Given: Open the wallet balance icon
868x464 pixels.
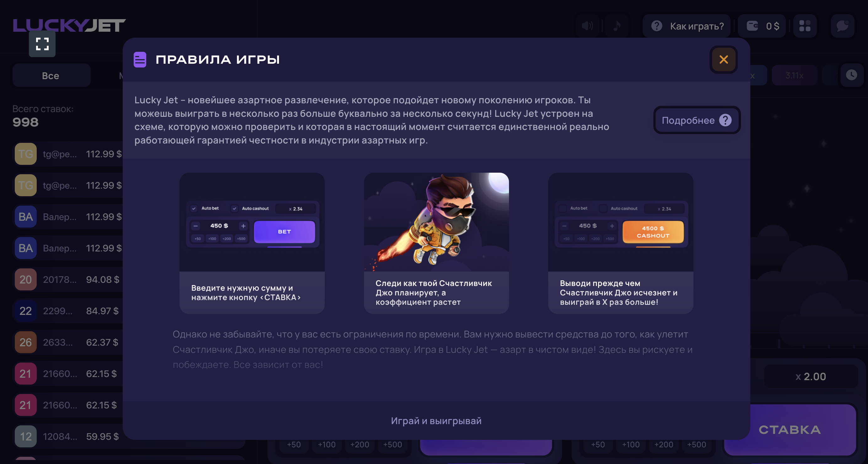Looking at the screenshot, I should [x=752, y=26].
